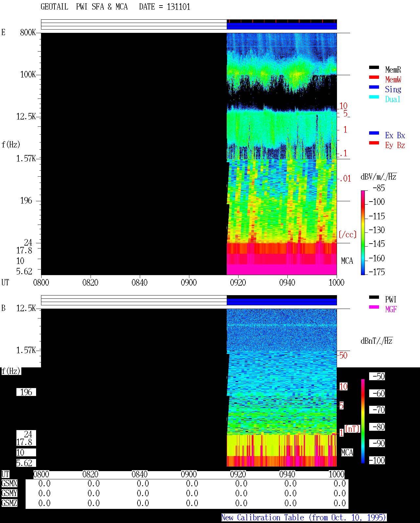420x523 pixels.
Task: Click the '0940' time tick under E panel
Action: coord(287,282)
